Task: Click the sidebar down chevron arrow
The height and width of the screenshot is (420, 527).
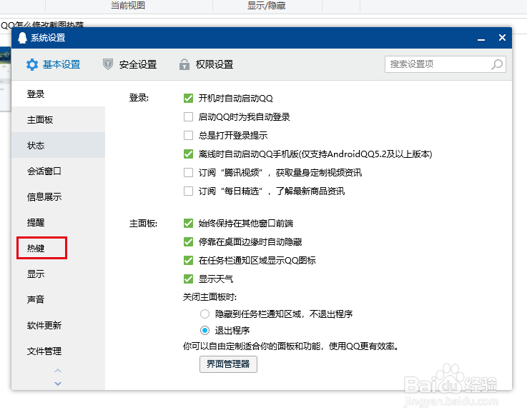Action: 58,384
